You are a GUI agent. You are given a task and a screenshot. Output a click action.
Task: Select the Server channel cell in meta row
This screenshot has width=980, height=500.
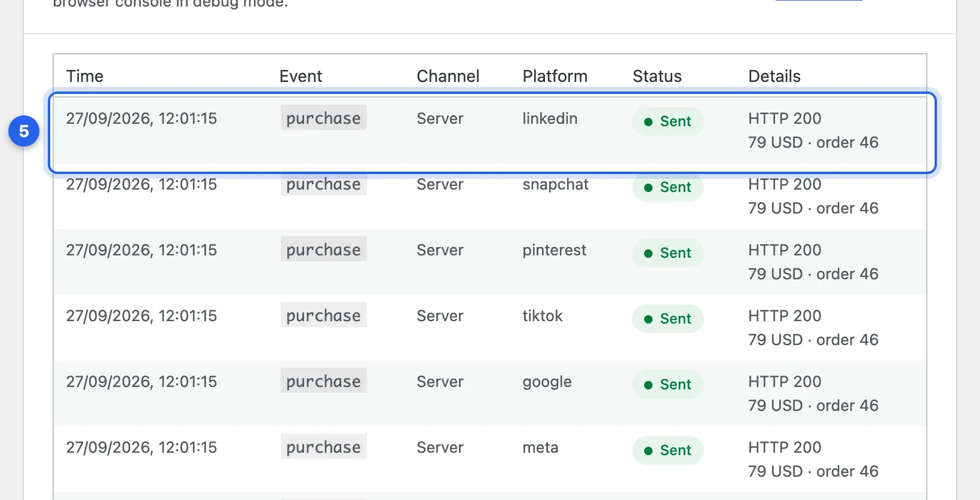point(440,447)
